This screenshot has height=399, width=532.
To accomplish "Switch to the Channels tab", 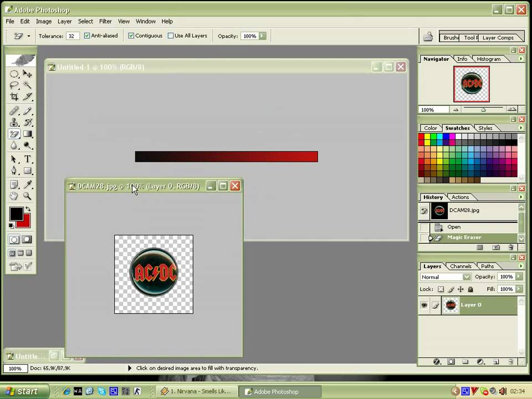I will pos(461,267).
